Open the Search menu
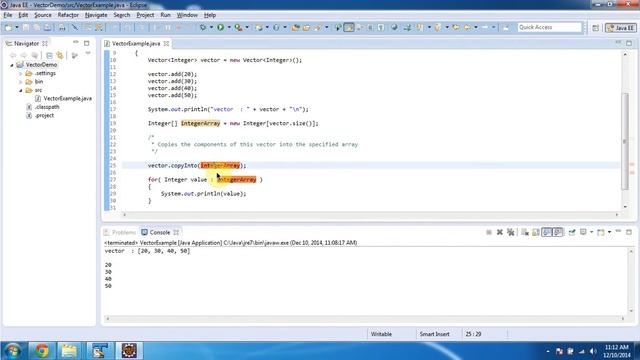The width and height of the screenshot is (640, 360). 122,15
